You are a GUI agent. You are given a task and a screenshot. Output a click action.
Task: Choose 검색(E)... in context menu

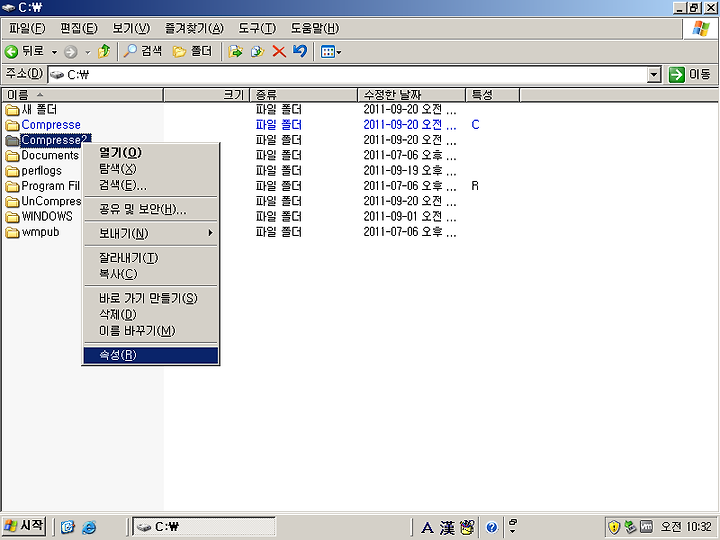click(151, 185)
